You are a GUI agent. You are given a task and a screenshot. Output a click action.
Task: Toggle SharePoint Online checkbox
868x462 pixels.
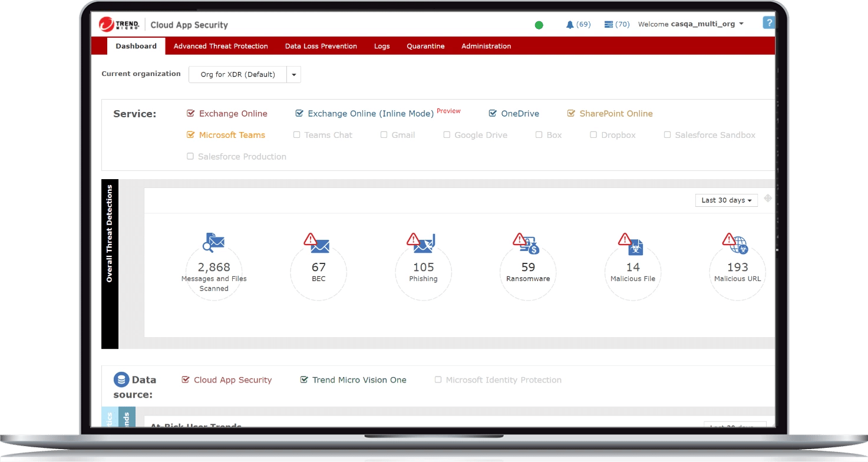571,114
